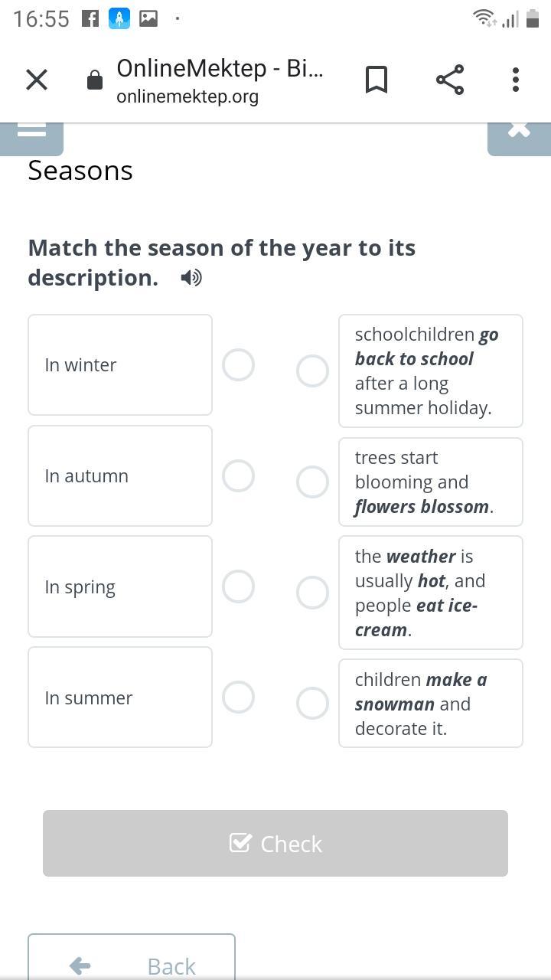The width and height of the screenshot is (551, 980).
Task: Close the browser tab with X icon
Action: click(37, 80)
